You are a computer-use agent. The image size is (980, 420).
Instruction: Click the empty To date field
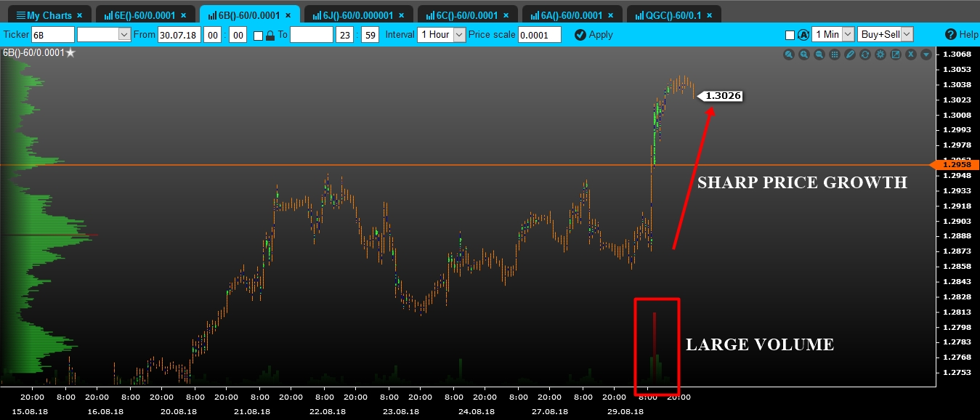[x=311, y=34]
